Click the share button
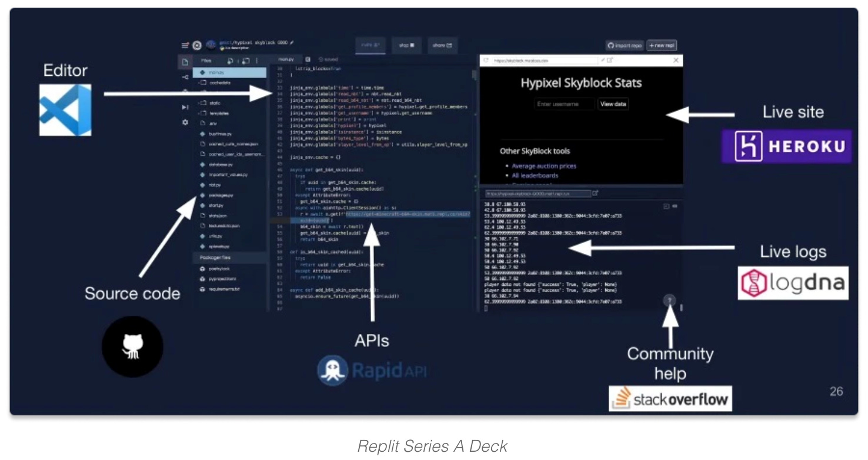The width and height of the screenshot is (868, 460). [442, 45]
